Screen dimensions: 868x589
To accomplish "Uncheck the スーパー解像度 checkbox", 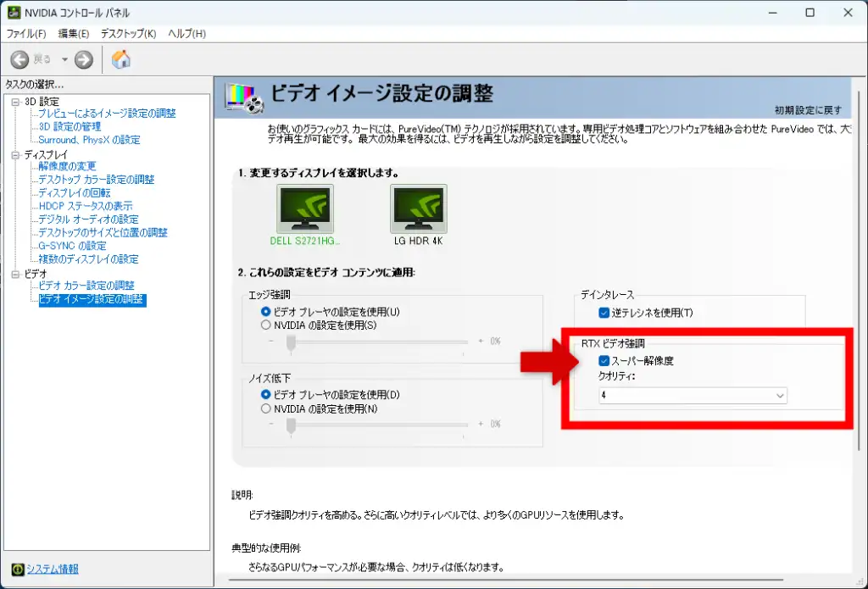I will click(x=604, y=360).
